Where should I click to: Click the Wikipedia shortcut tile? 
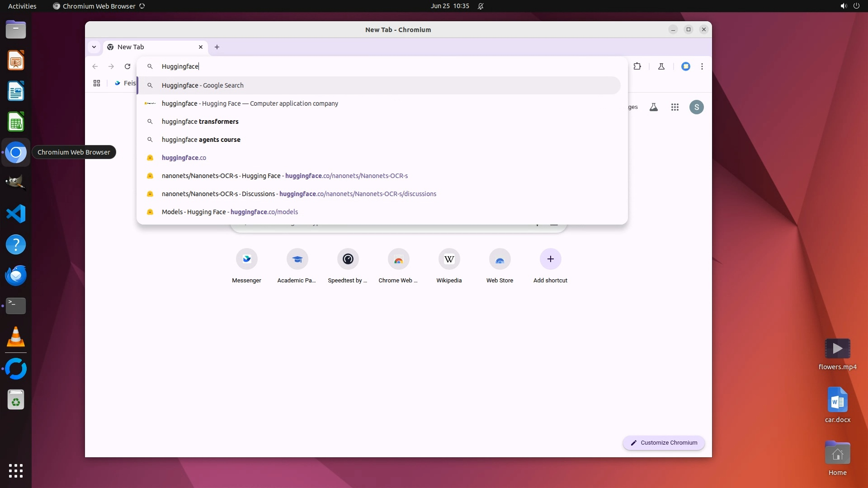[x=449, y=259]
